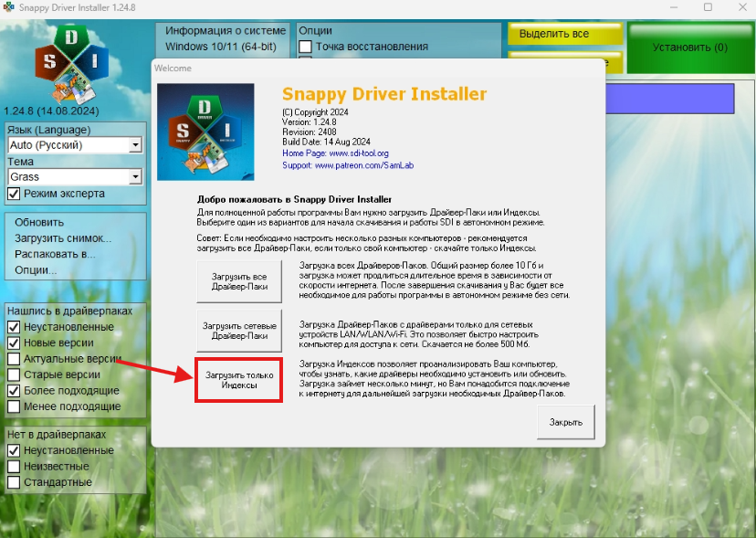Enable the Старые версии checkbox
Viewport: 756px width, 538px height.
[14, 374]
